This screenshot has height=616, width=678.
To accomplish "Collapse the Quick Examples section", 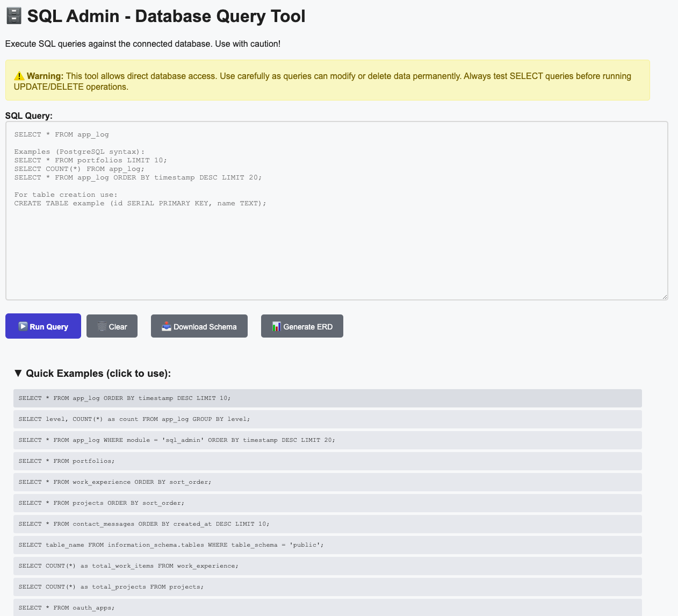I will pos(18,373).
